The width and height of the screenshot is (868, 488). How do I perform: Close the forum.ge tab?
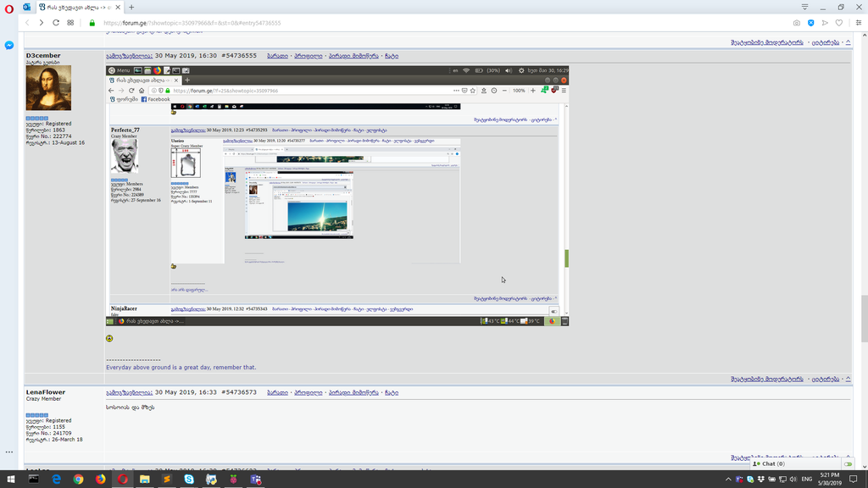[x=118, y=7]
